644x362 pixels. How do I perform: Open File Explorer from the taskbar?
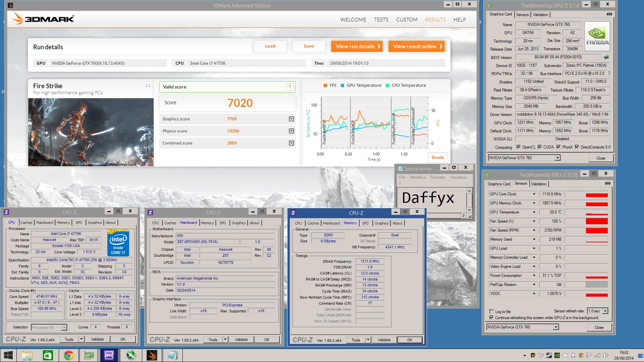(27, 355)
